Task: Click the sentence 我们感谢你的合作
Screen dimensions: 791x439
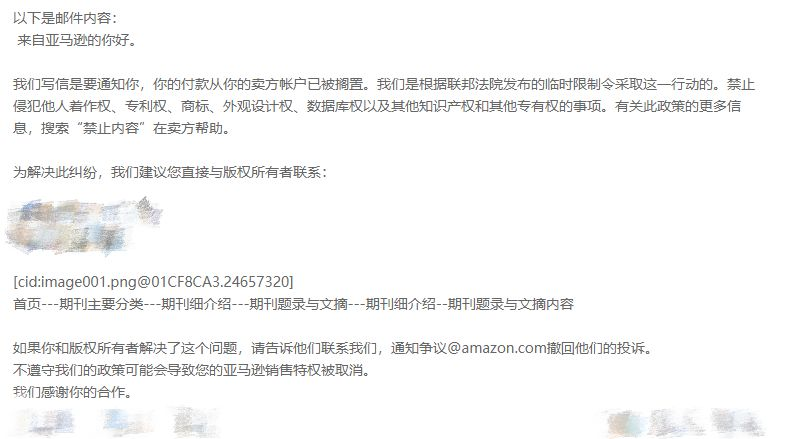Action: click(73, 392)
